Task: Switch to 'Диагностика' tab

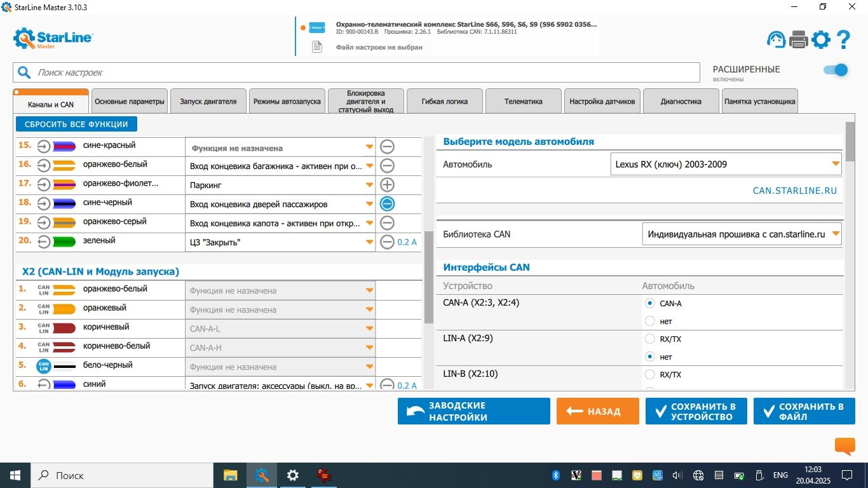Action: tap(681, 101)
